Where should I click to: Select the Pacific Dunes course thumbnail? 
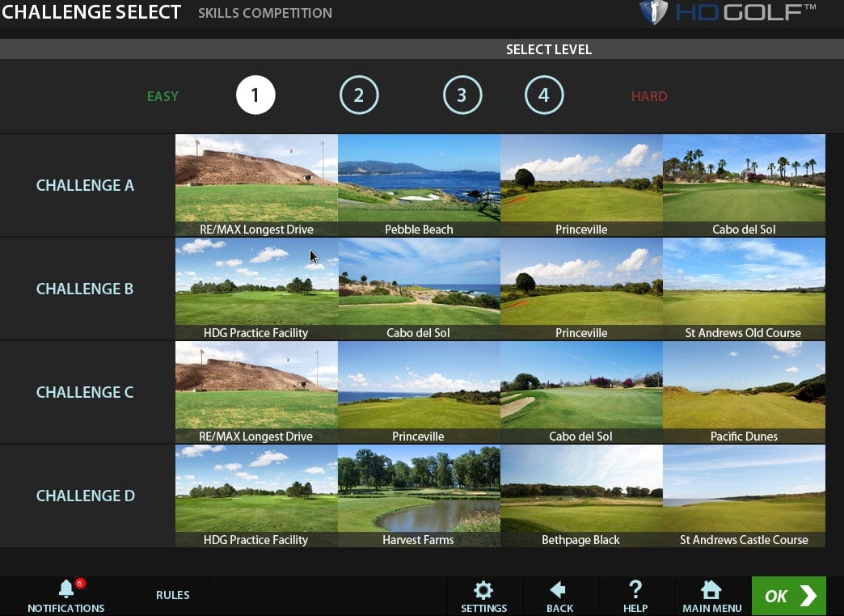coord(743,391)
